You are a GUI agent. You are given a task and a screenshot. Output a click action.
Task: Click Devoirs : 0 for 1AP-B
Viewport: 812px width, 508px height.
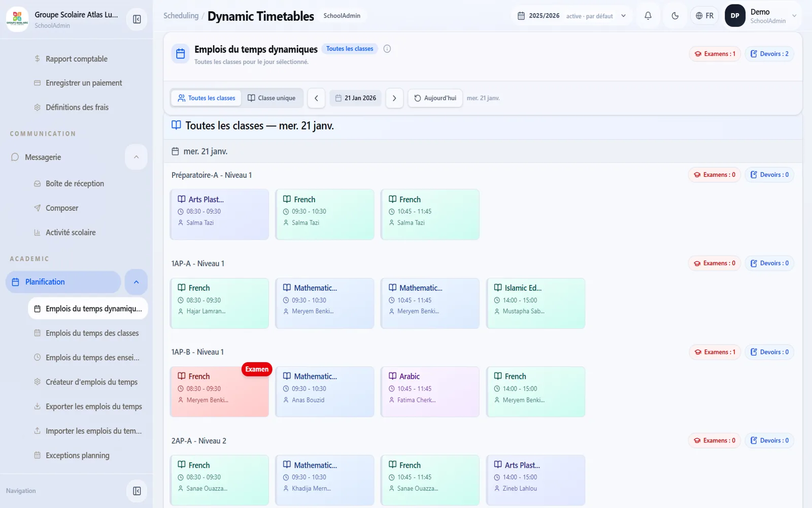[769, 352]
